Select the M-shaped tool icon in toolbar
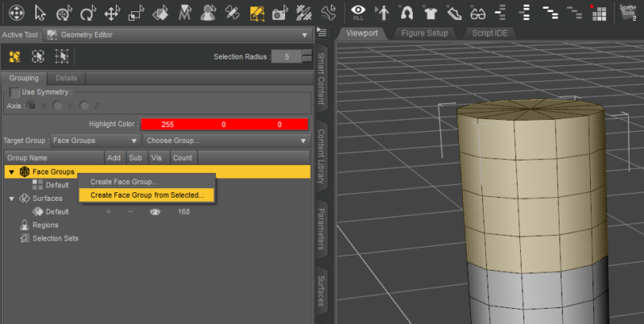 pos(185,13)
